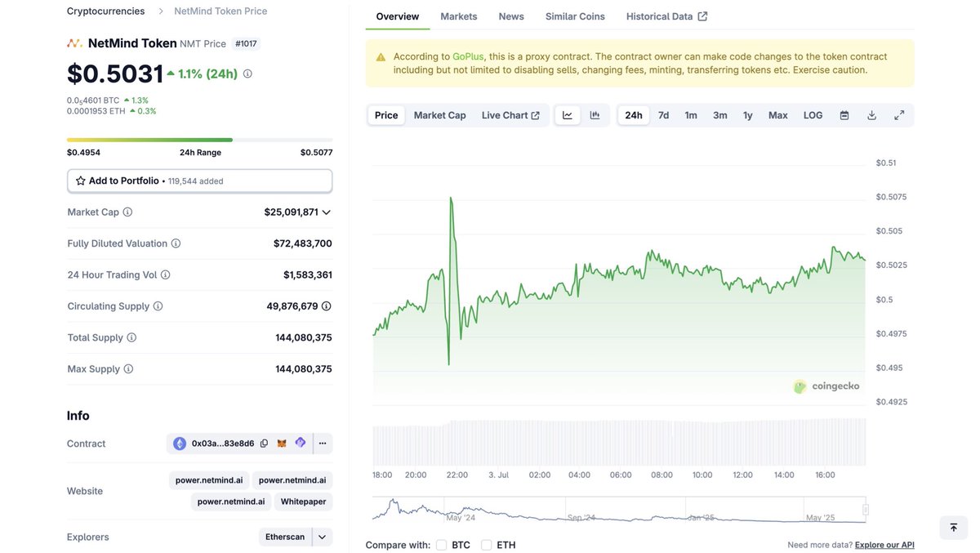980x553 pixels.
Task: Click the scroll-to-top arrow button
Action: (953, 528)
